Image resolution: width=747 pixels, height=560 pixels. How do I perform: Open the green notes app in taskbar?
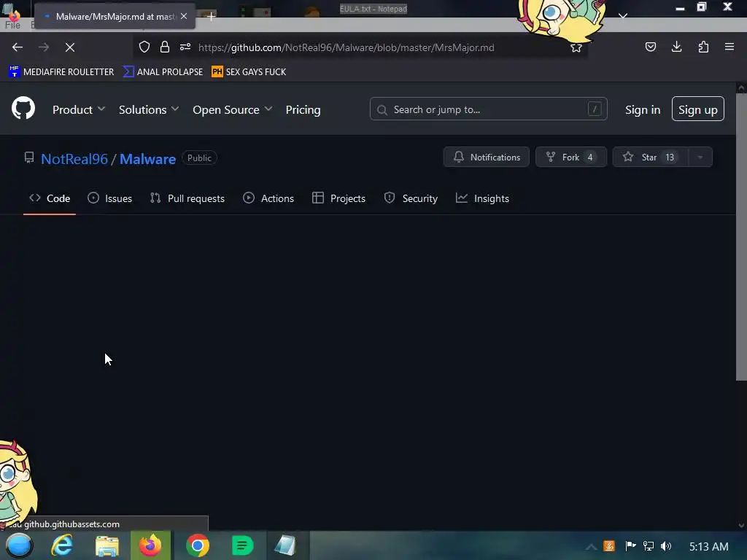click(x=242, y=545)
